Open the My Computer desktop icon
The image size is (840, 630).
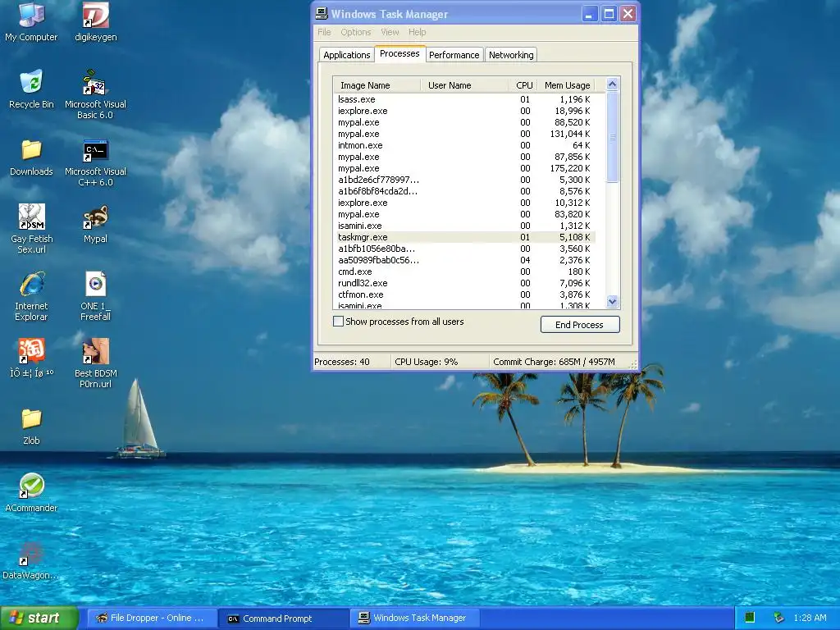(x=31, y=22)
